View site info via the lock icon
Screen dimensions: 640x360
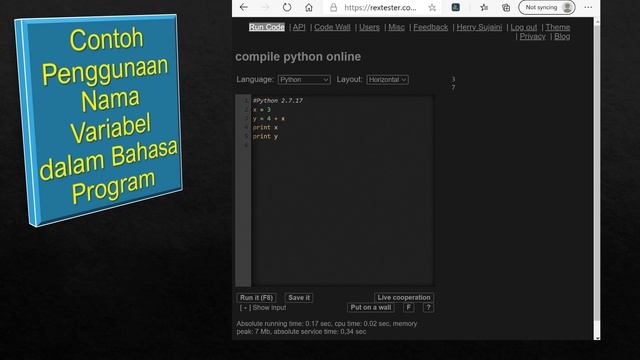333,7
